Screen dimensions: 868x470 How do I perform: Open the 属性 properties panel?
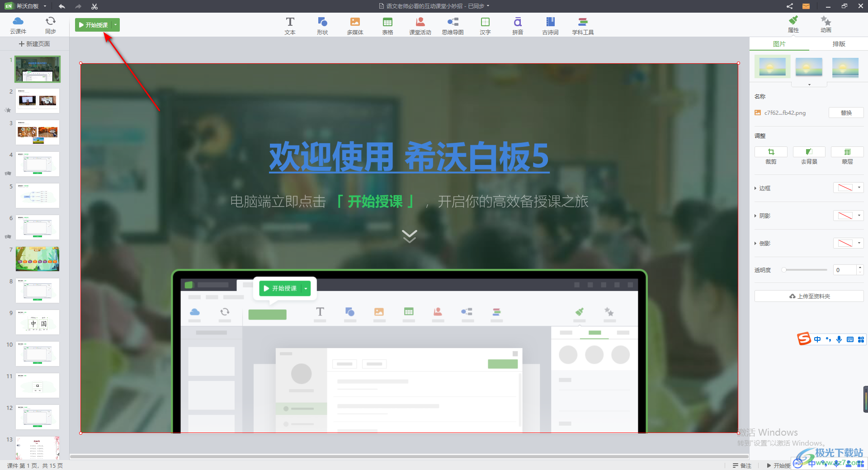point(793,24)
